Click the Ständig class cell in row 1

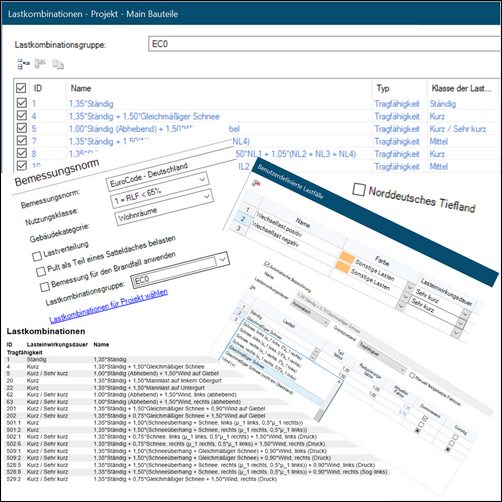[443, 104]
